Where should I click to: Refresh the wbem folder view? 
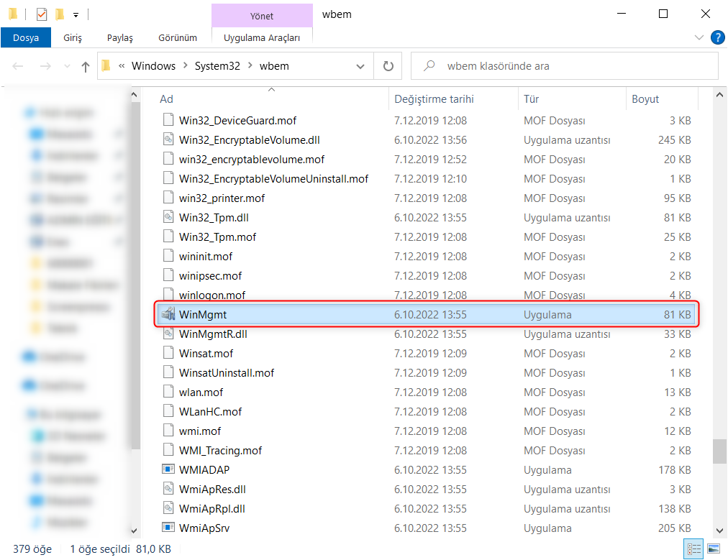click(388, 66)
